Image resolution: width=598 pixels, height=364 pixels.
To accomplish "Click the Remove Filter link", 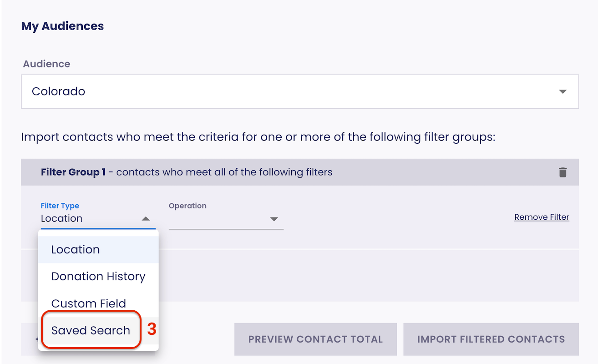I will [x=542, y=217].
